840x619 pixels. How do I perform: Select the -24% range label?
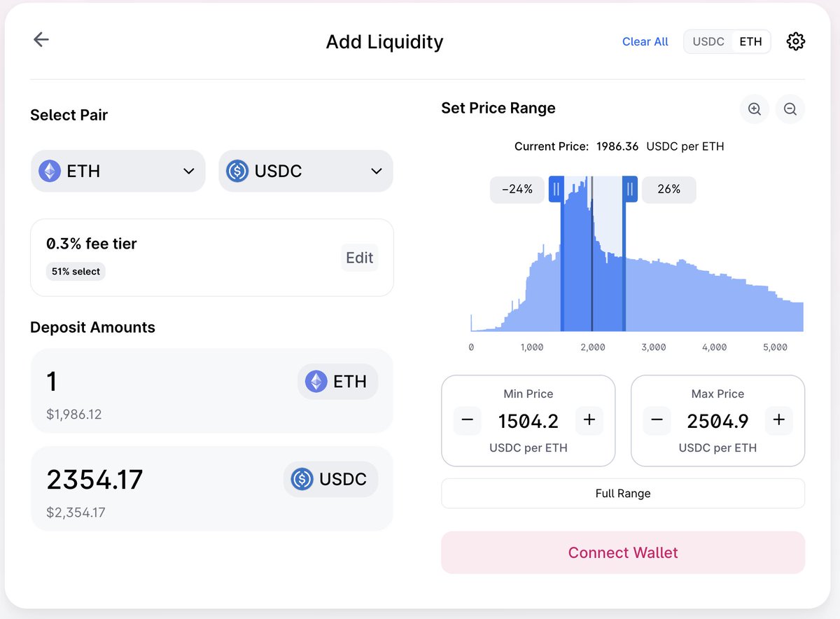(x=517, y=189)
